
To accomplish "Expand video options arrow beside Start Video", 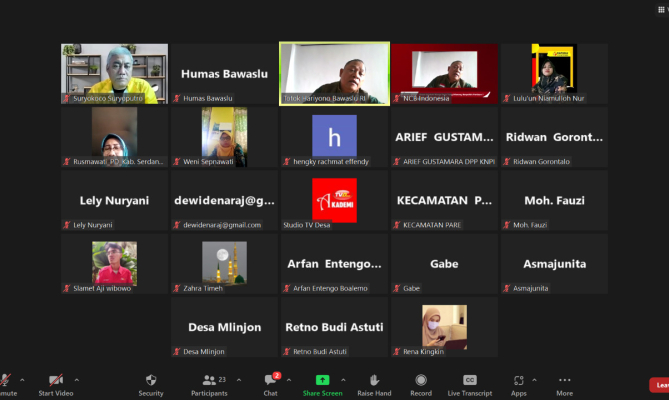I will tap(77, 380).
